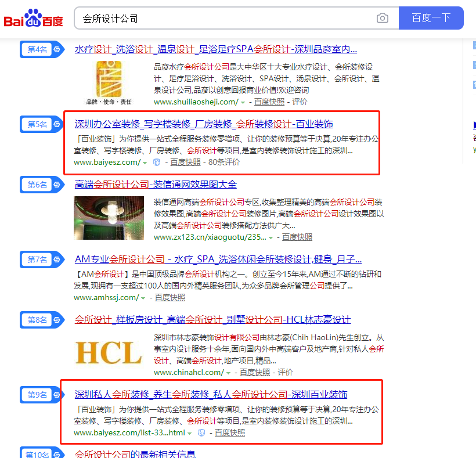476x458 pixels.
Task: Click the 百度一下 search button
Action: 431,18
